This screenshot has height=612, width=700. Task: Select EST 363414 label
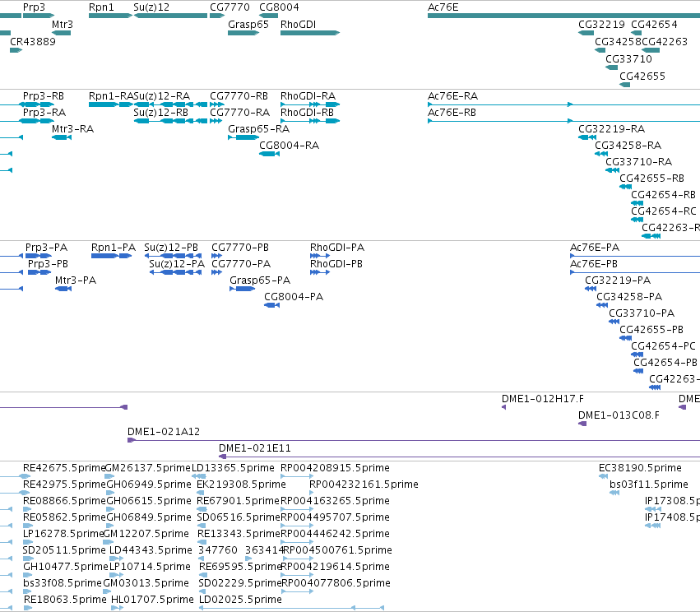pos(264,550)
